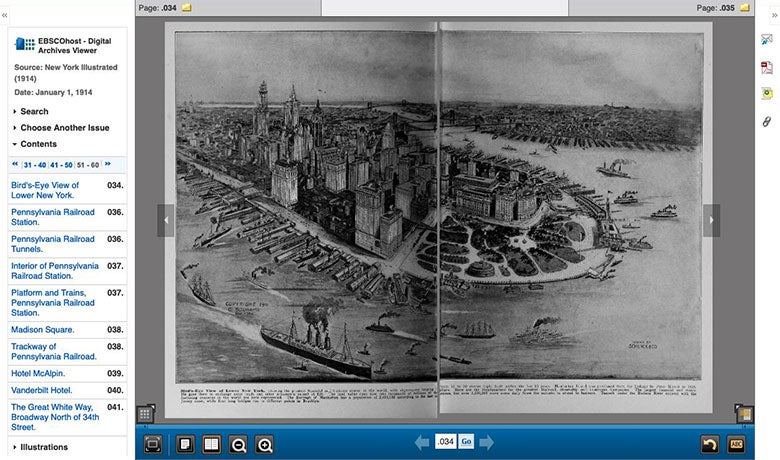Click the folder icon next to Page .035
Screen dimensions: 780x460
click(x=745, y=8)
